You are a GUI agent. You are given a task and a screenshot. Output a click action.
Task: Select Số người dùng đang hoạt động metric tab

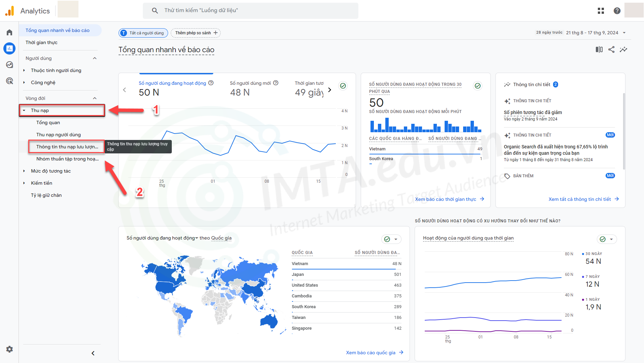pyautogui.click(x=176, y=88)
